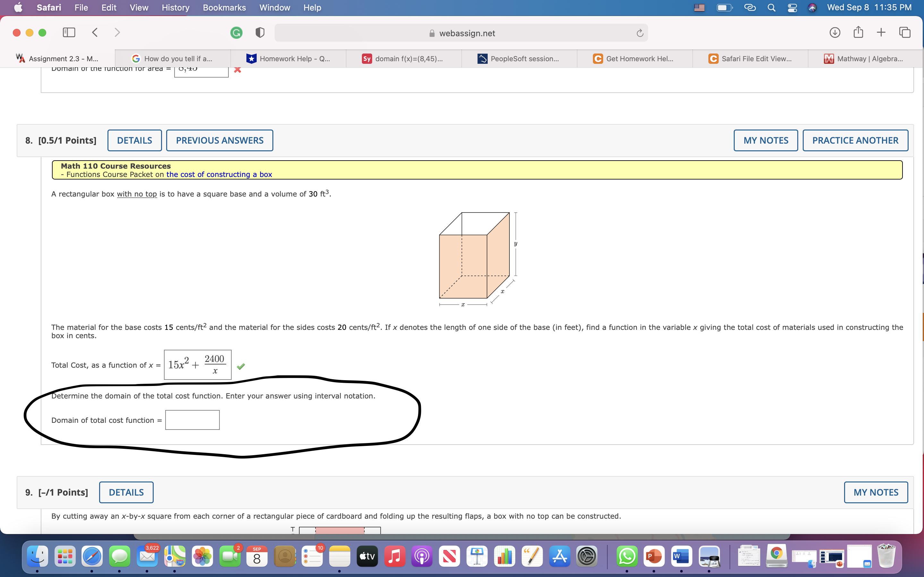Reload page with the refresh icon

pos(640,33)
